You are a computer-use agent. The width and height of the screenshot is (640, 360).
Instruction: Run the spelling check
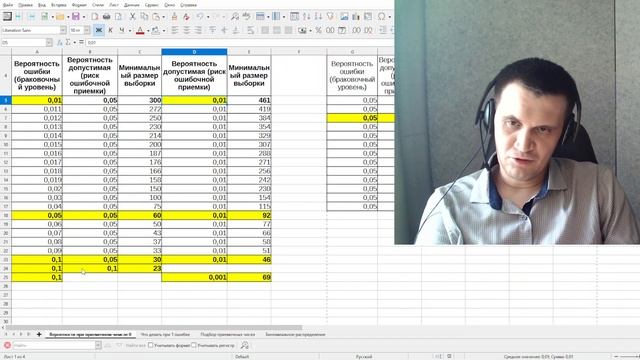tap(247, 17)
